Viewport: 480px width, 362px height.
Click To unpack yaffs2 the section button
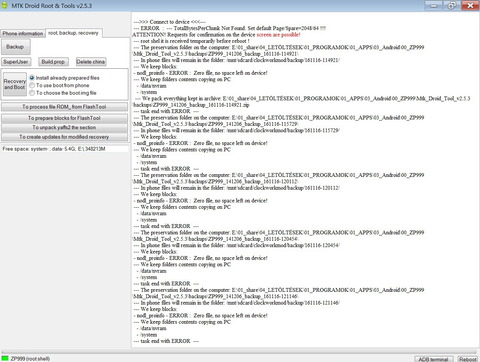tap(64, 128)
